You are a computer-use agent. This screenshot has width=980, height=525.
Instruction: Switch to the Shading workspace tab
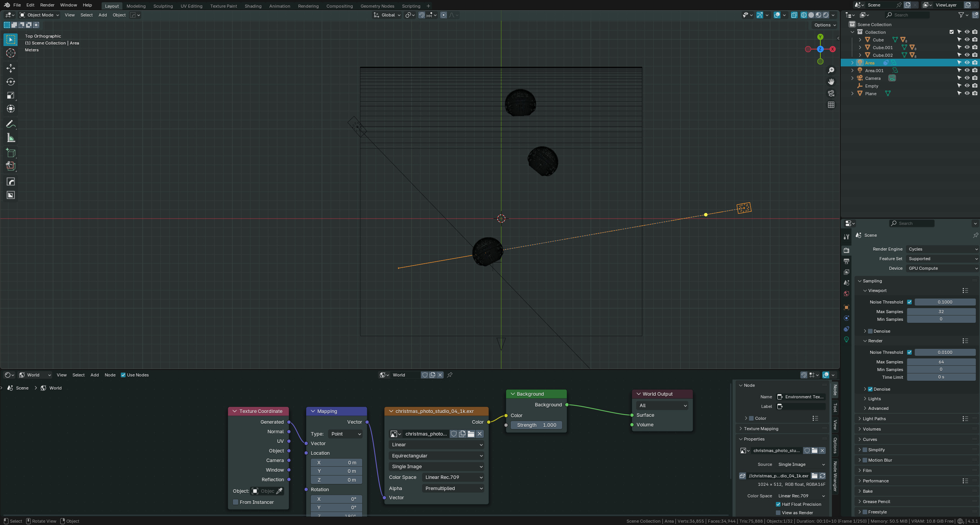click(253, 6)
